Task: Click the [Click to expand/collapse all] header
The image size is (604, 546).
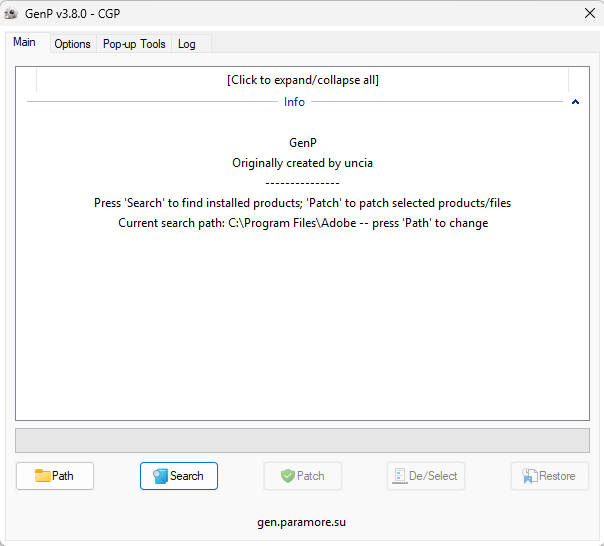Action: 302,80
